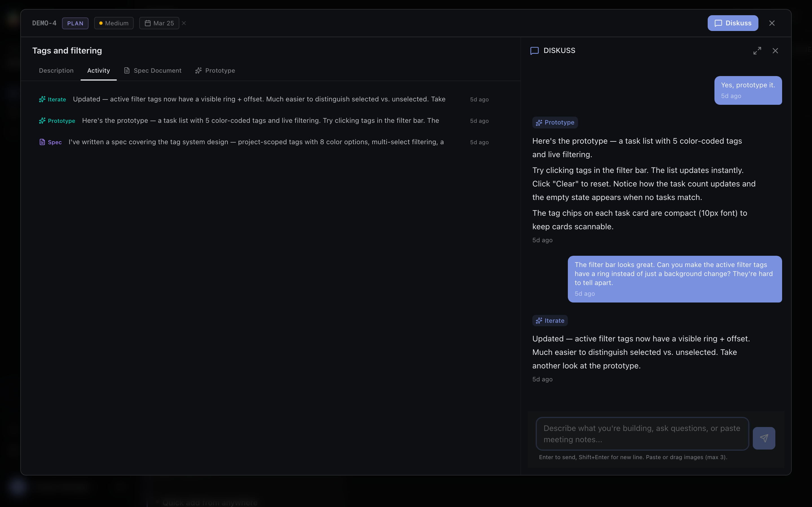
Task: Click the sparkle icon on the Prototype tab
Action: click(199, 70)
